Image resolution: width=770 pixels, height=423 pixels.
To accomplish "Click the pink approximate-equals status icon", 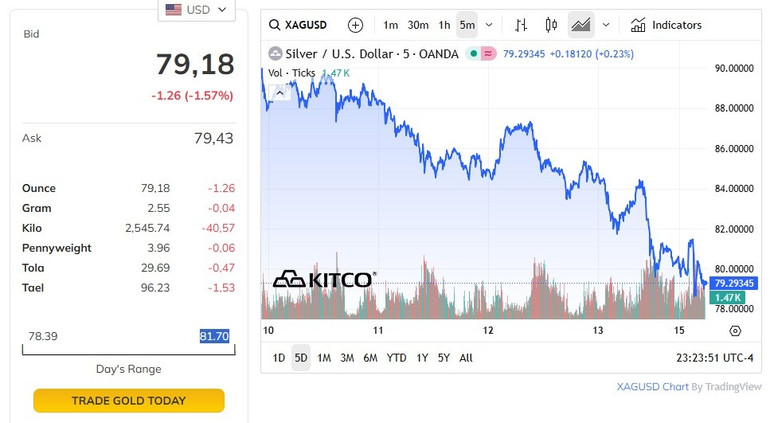I will [489, 54].
